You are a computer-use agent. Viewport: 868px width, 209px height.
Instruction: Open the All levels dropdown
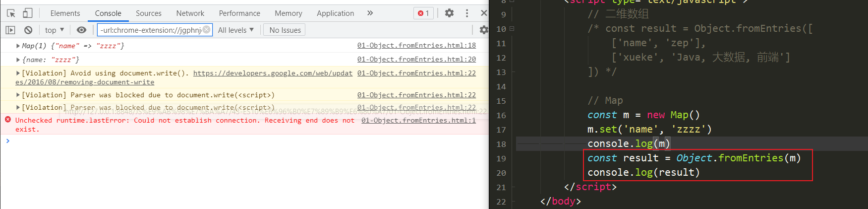[236, 30]
